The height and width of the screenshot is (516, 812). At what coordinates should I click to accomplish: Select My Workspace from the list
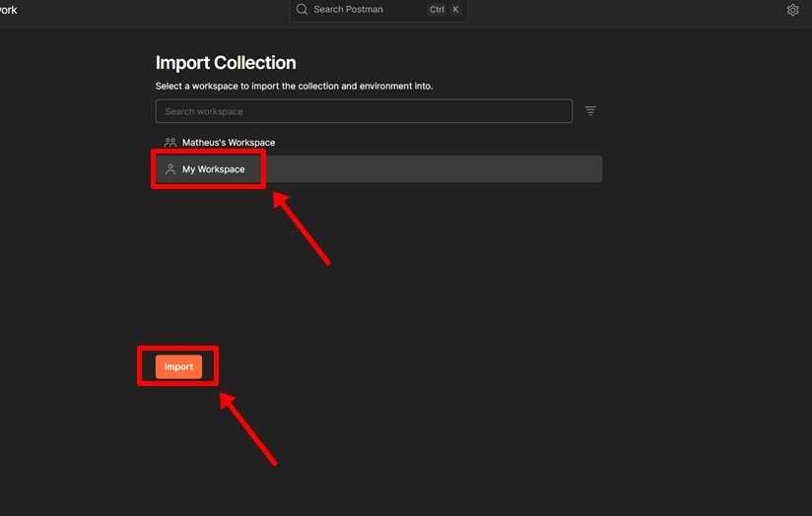[x=378, y=169]
